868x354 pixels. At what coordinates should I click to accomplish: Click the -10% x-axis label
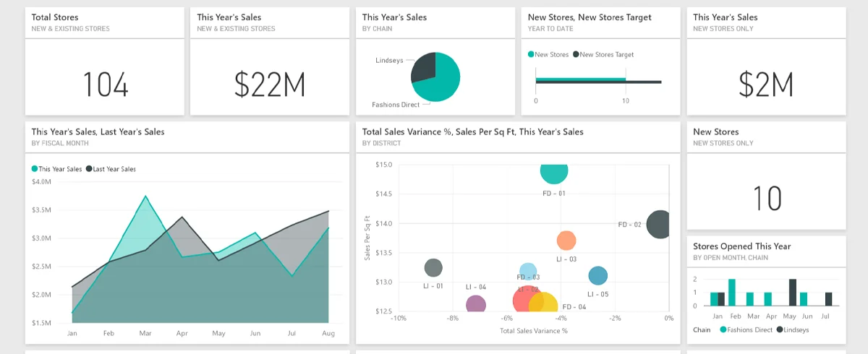399,318
